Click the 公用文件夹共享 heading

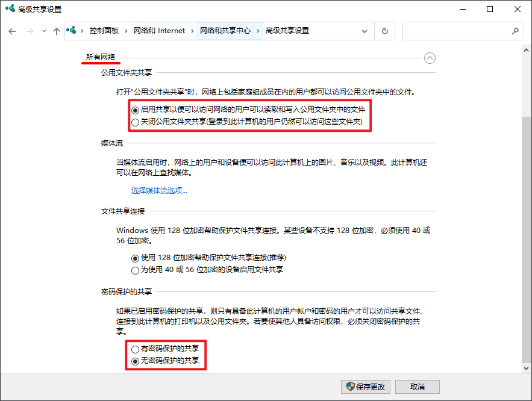(x=126, y=72)
